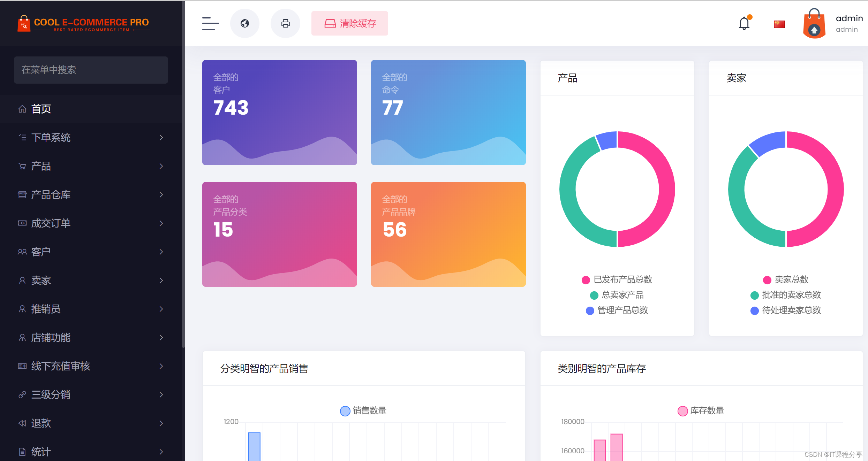Click the 清除缓存 button

349,23
